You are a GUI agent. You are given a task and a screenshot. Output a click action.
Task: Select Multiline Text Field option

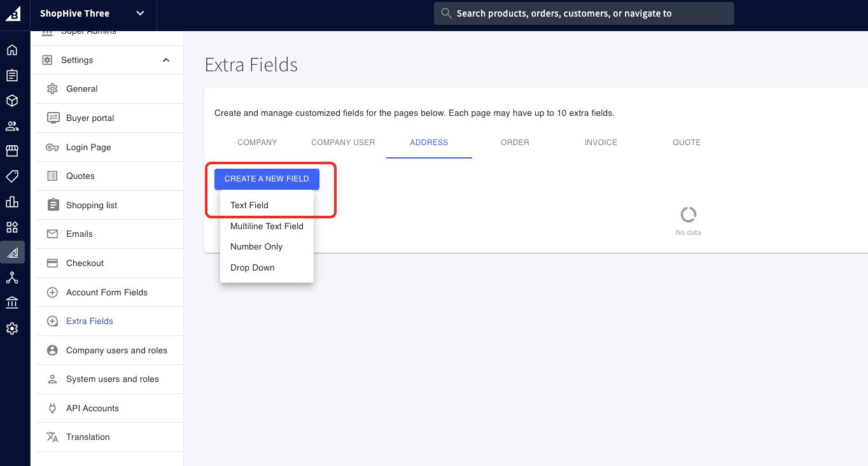point(267,226)
